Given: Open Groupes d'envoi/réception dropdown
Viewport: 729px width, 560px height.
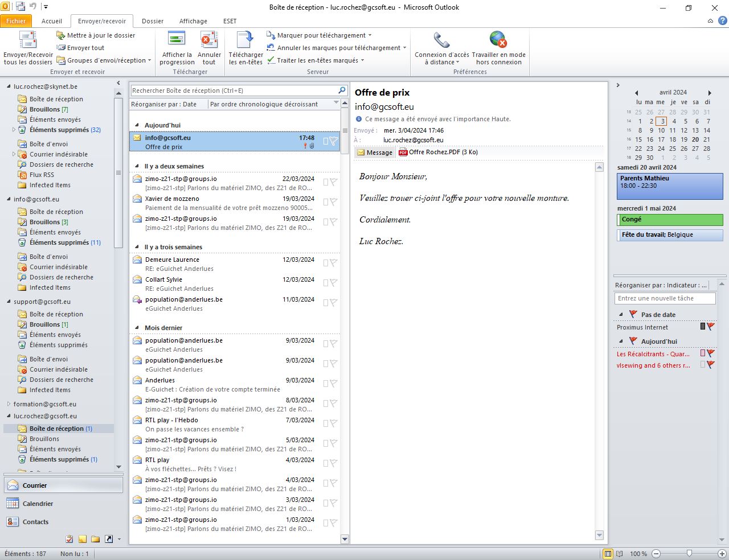Looking at the screenshot, I should tap(104, 60).
